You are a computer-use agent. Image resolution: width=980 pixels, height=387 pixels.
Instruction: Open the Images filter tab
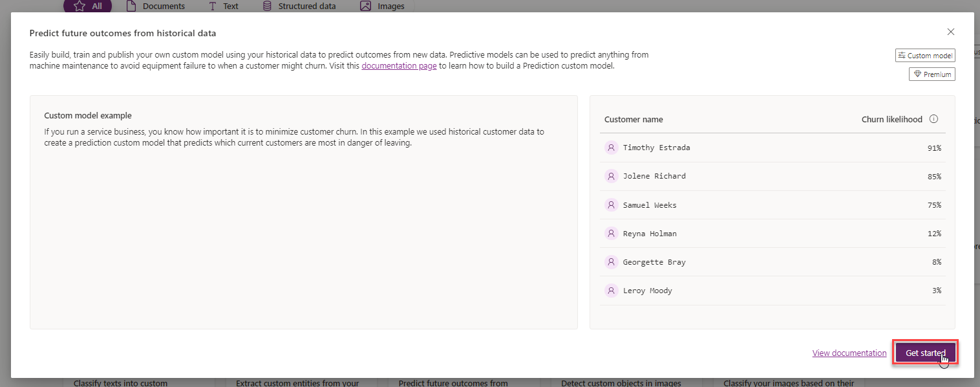383,6
